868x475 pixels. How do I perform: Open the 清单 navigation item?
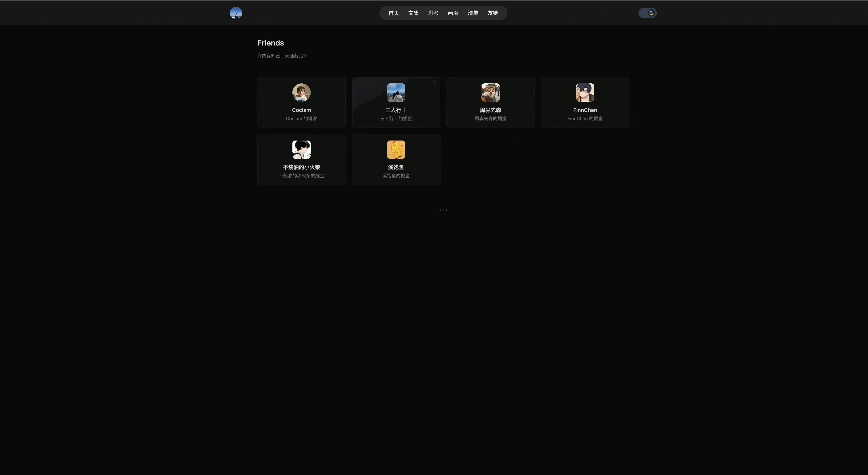click(x=473, y=13)
